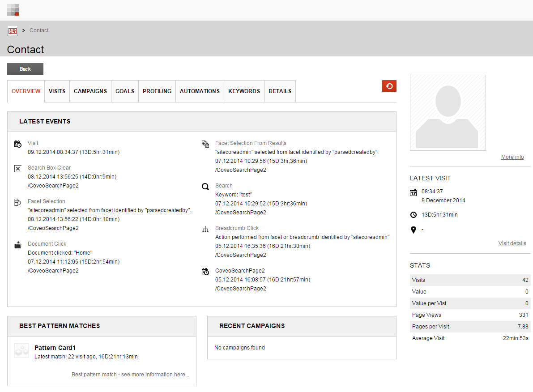
Task: Select the Keywords tab
Action: [244, 91]
